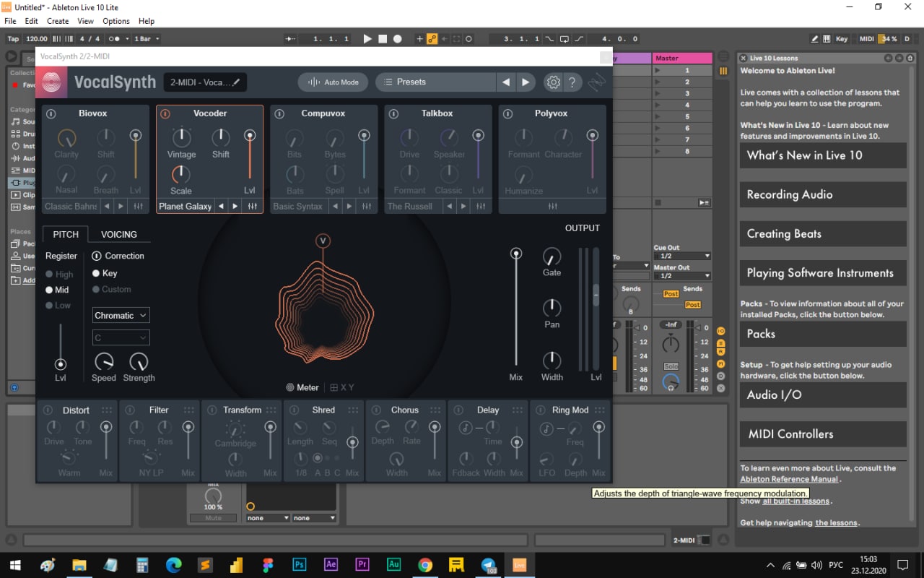Open Talkbox advanced settings sliders icon

(480, 206)
